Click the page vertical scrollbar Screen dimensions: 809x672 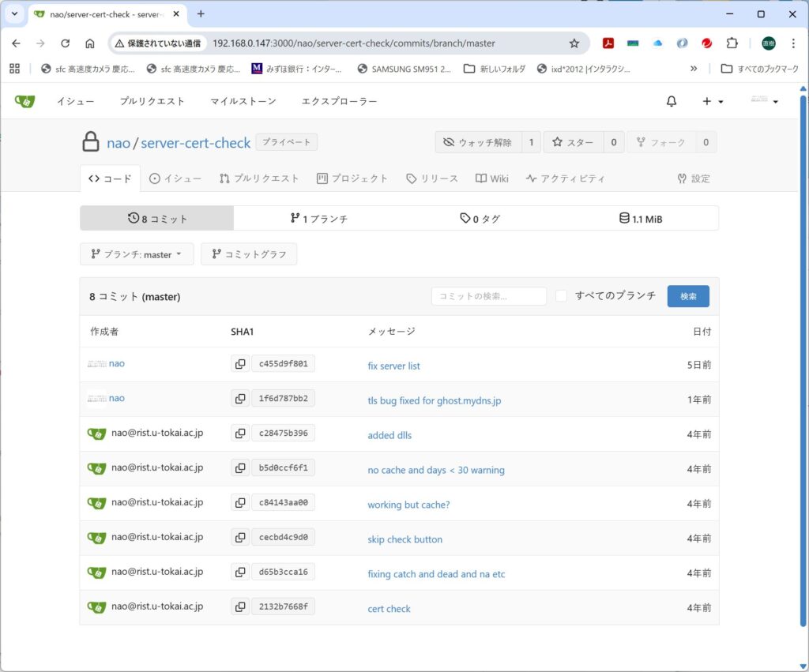coord(803,355)
